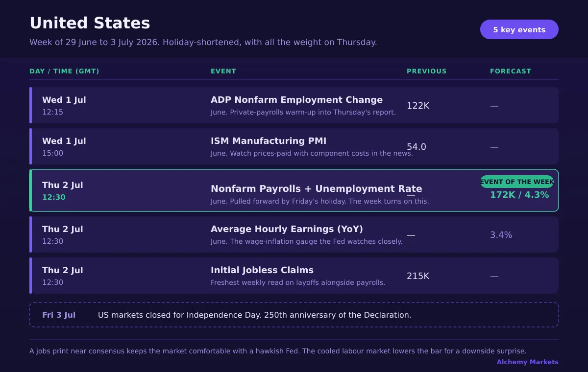Click the 215K jobless claims previous value

(418, 276)
